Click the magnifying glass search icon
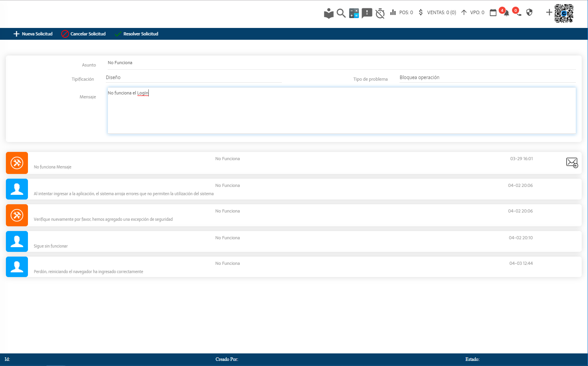The width and height of the screenshot is (588, 366). [x=341, y=13]
